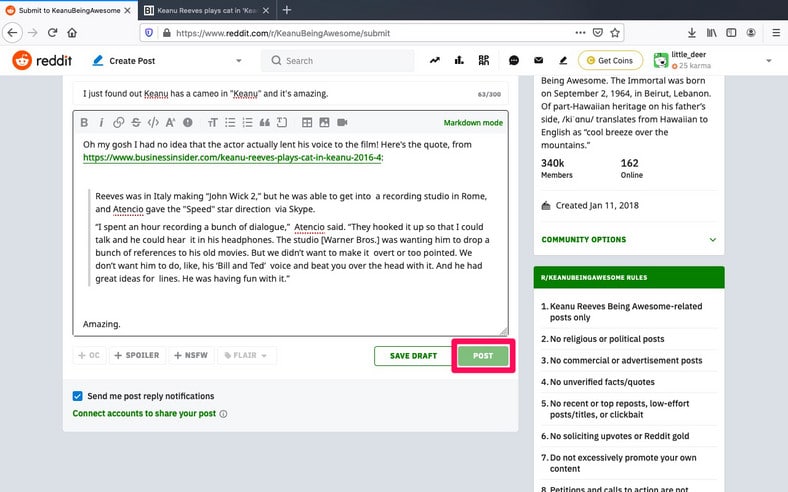This screenshot has width=788, height=492.
Task: Toggle bold formatting in post editor
Action: (x=84, y=122)
